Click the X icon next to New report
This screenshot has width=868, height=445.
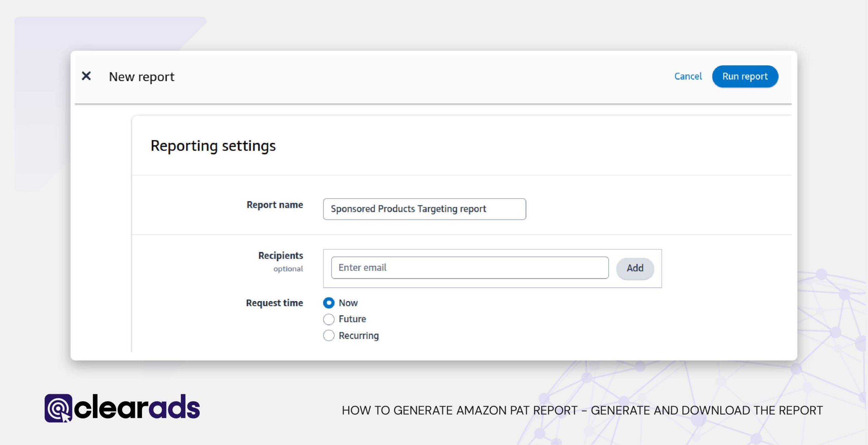[86, 76]
